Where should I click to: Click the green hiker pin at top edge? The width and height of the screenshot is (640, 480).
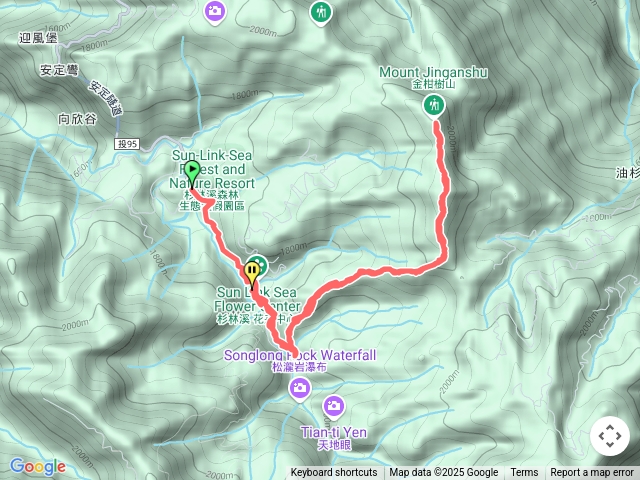(321, 13)
